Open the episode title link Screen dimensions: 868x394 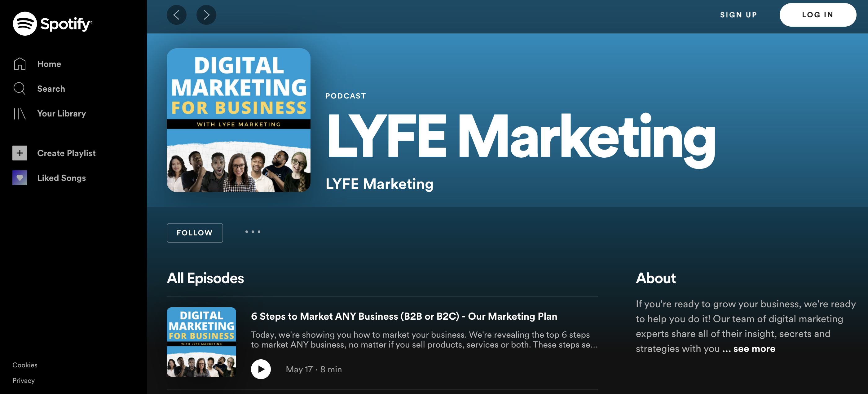pos(404,316)
